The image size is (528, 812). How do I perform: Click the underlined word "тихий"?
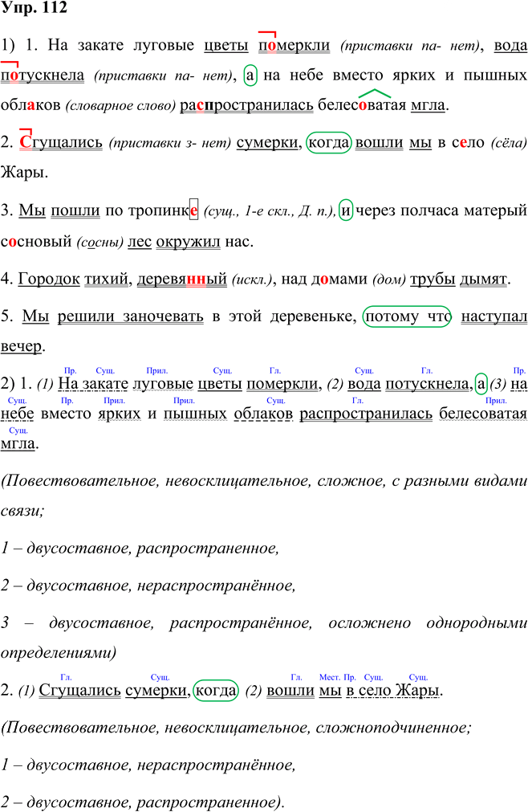tap(106, 280)
